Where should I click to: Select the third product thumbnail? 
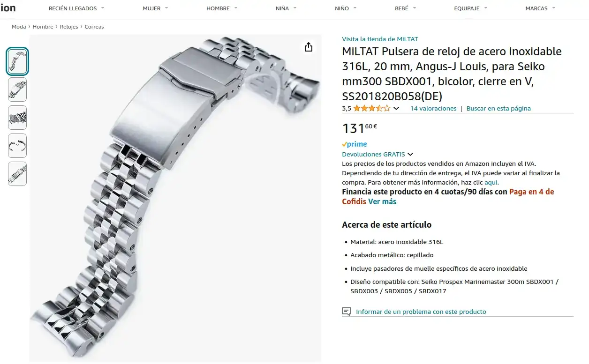pos(17,118)
